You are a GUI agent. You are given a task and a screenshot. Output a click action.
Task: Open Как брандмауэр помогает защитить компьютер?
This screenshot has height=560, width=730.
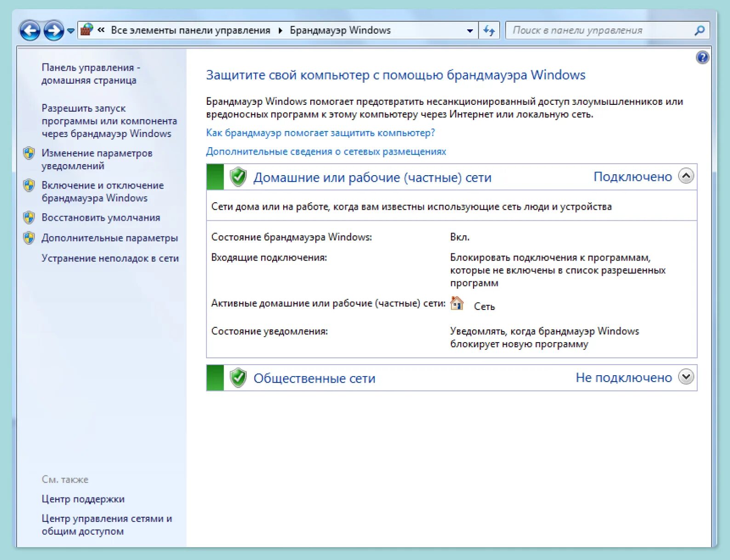[320, 133]
